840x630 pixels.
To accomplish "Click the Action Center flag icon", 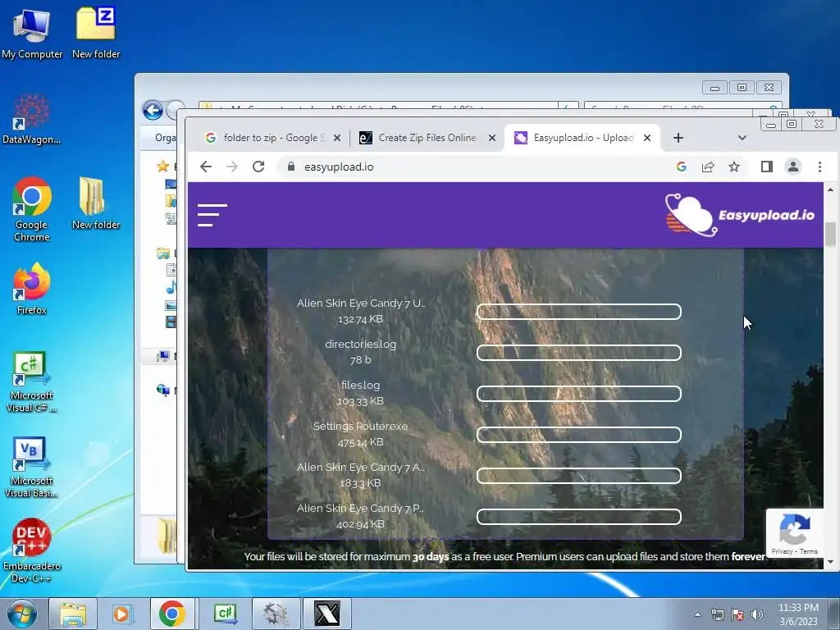I will point(737,614).
